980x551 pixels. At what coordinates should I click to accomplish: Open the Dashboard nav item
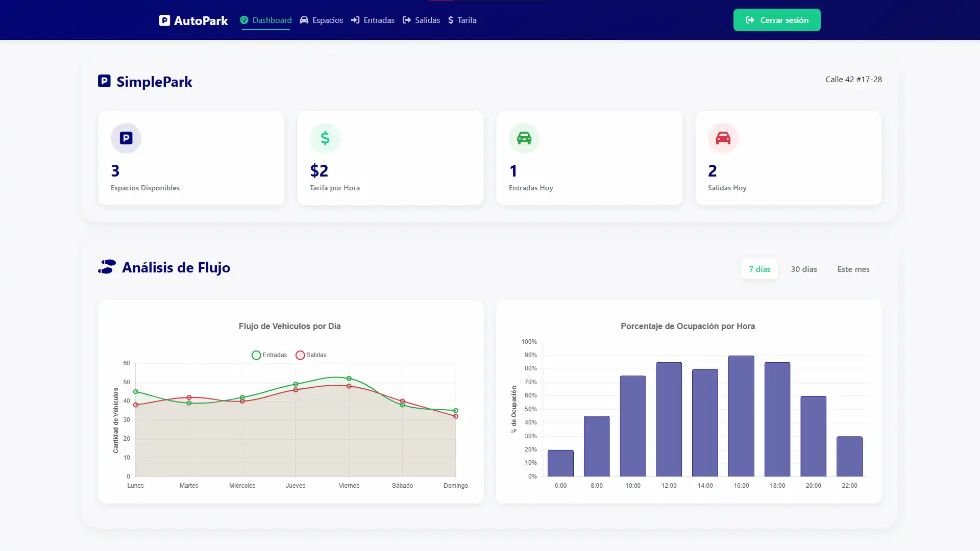pos(266,20)
